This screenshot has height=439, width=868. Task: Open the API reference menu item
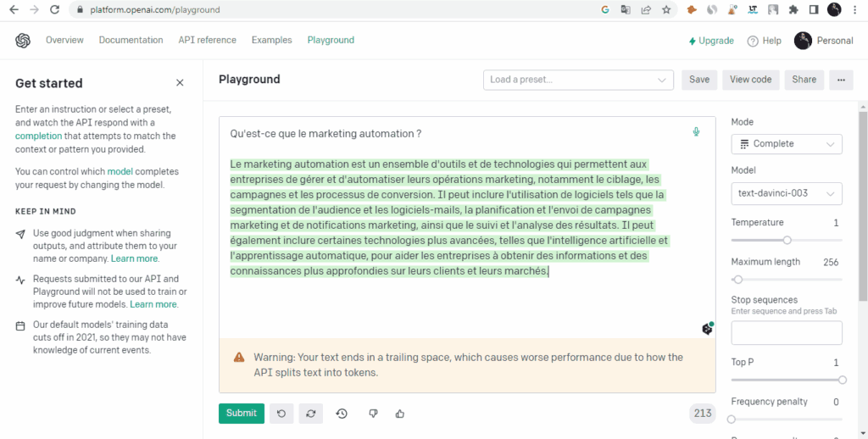(207, 40)
